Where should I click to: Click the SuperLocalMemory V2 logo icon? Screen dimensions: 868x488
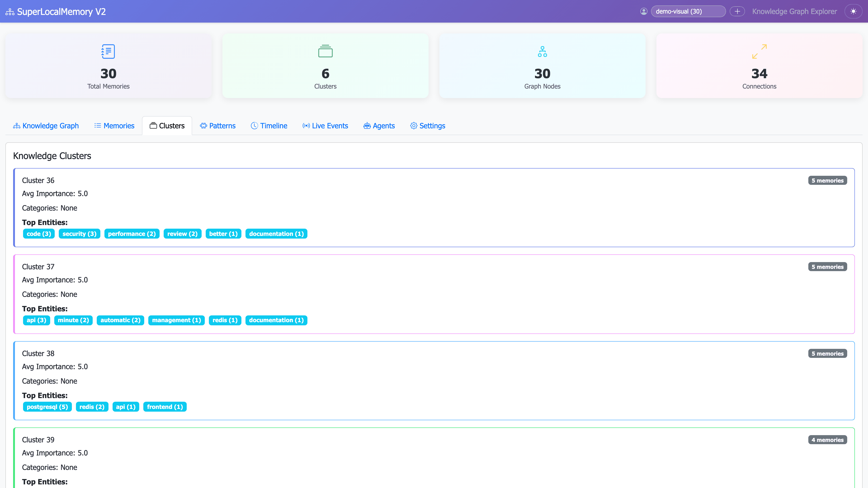click(10, 12)
